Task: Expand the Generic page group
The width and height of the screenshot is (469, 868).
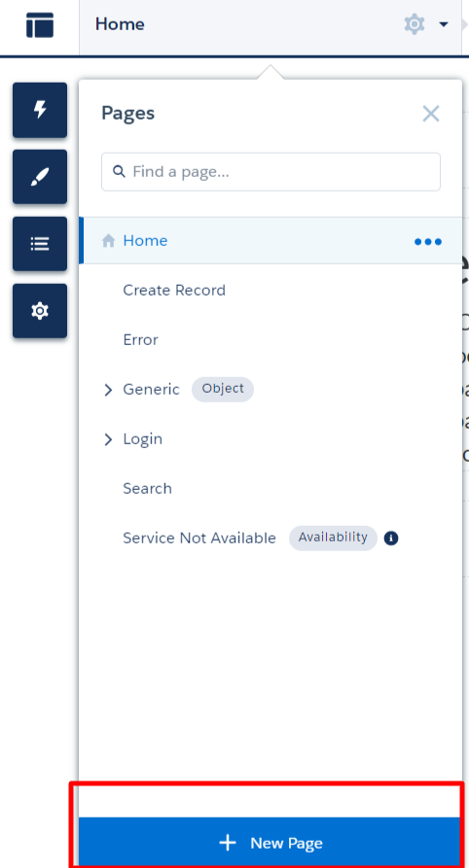Action: click(108, 390)
